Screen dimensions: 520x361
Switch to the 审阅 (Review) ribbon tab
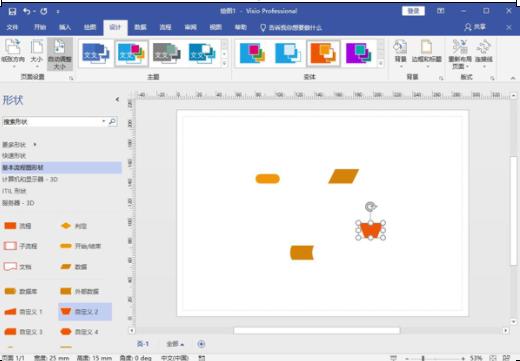pyautogui.click(x=190, y=27)
